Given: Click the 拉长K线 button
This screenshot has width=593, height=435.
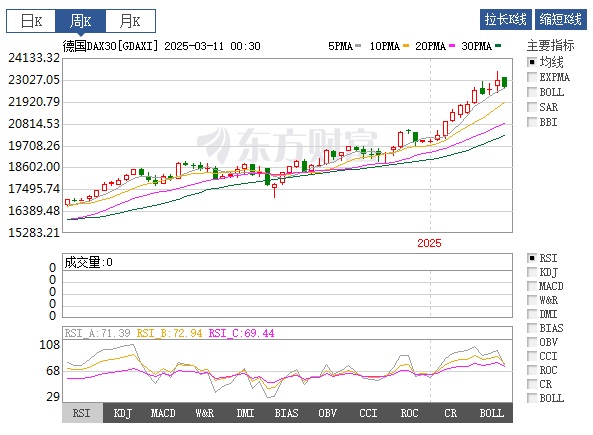Looking at the screenshot, I should 506,19.
